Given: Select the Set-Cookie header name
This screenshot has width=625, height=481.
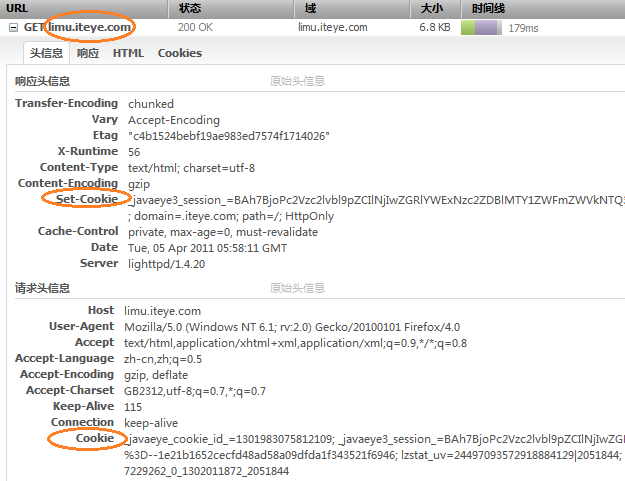Looking at the screenshot, I should click(87, 199).
